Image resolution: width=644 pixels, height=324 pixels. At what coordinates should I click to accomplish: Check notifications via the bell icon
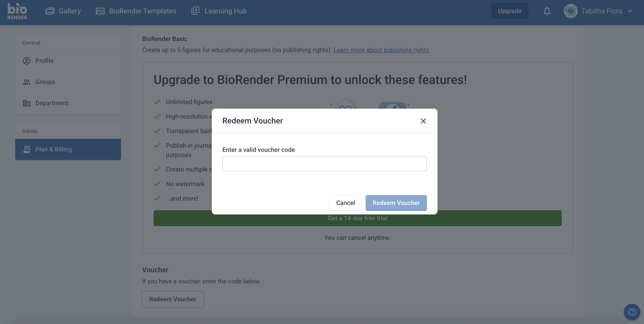(547, 11)
